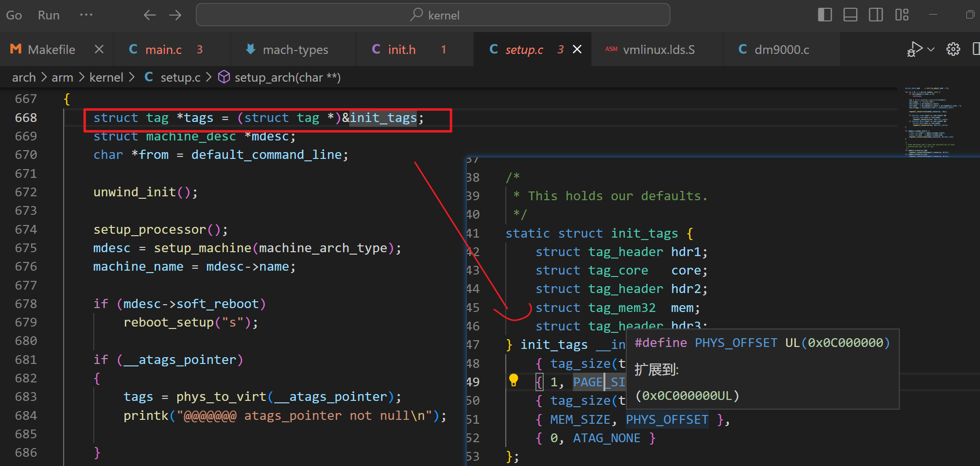The image size is (980, 466).
Task: Open the overflow menu ellipsis
Action: (x=86, y=15)
